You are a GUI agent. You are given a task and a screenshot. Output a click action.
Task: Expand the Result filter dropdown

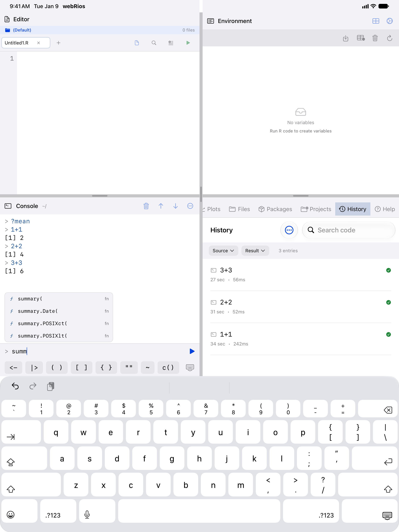[x=255, y=251]
